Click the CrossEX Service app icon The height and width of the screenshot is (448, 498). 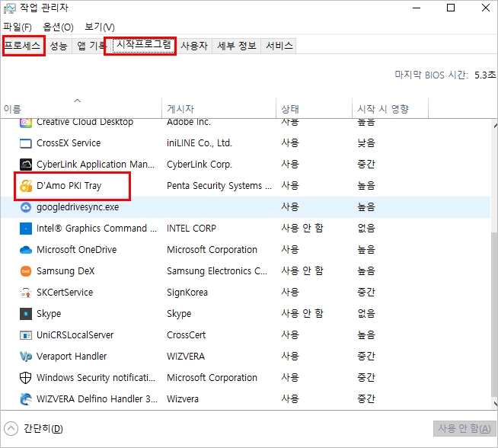click(x=25, y=143)
